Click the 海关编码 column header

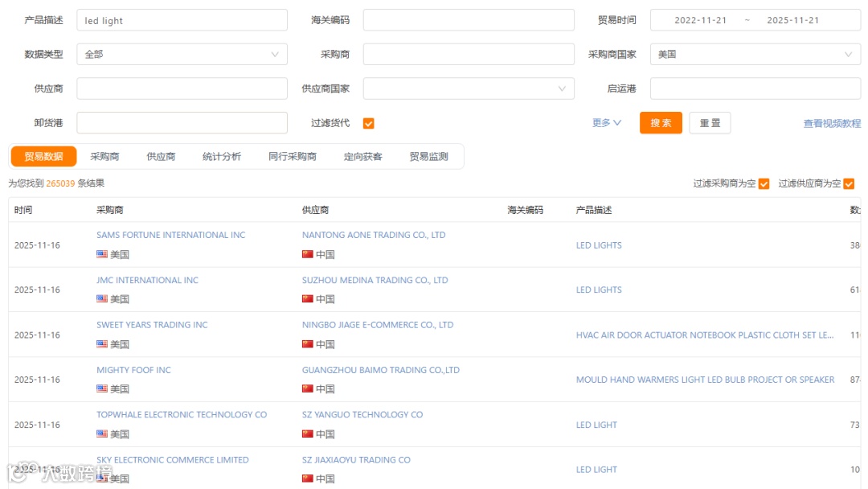[x=526, y=210]
